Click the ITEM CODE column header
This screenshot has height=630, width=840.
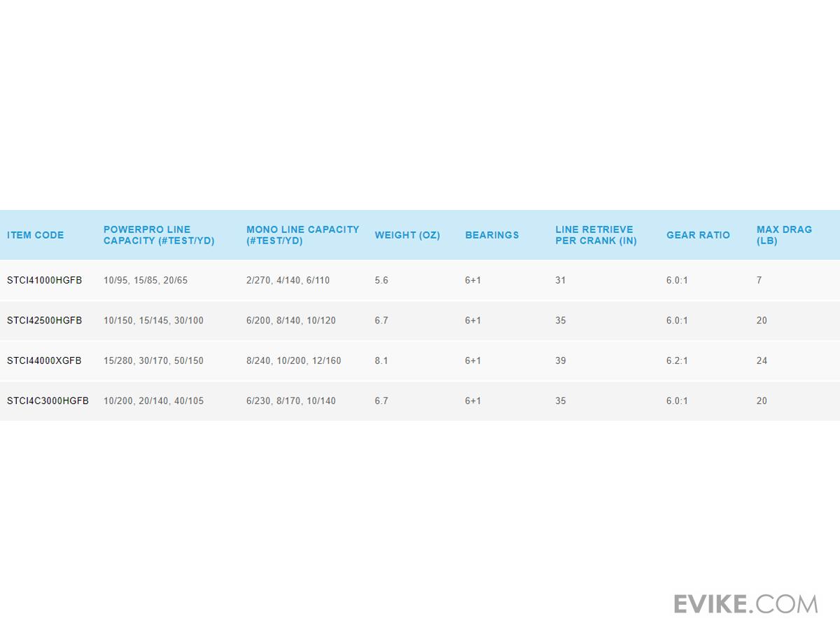36,235
